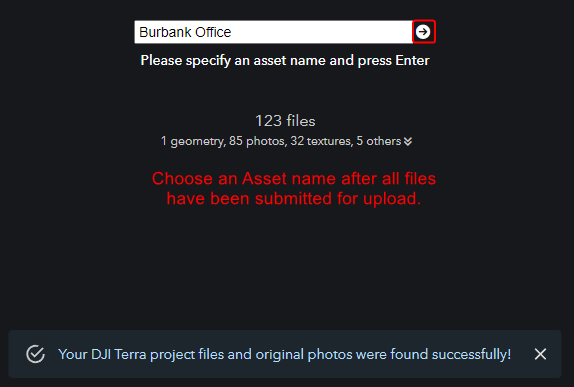574x387 pixels.
Task: Close the notification banner using the X
Action: coord(540,354)
